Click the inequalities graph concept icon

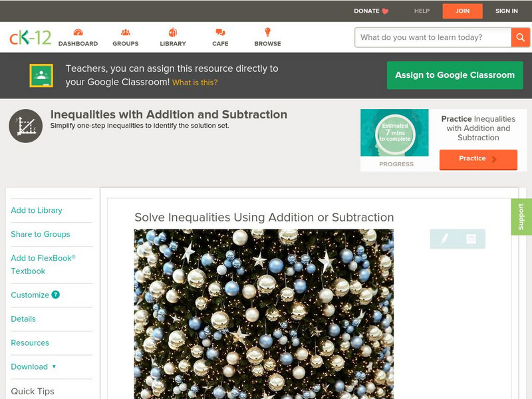(26, 126)
